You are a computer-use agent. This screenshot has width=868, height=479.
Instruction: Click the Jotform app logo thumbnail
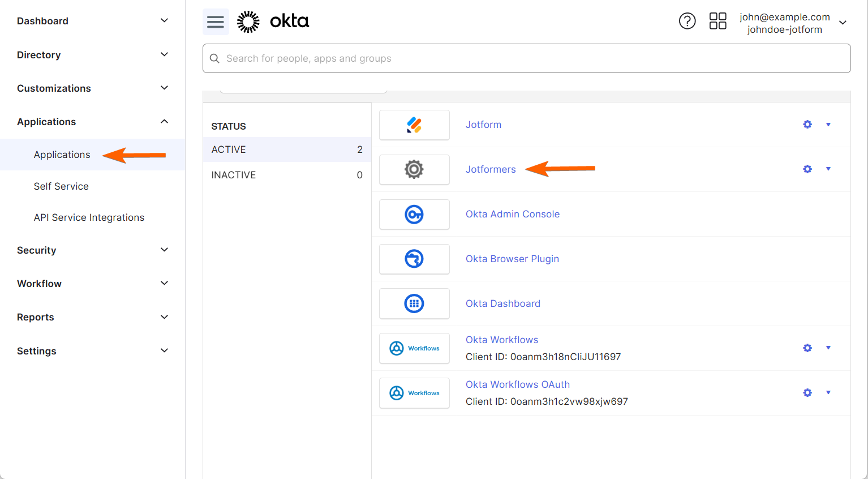coord(414,125)
